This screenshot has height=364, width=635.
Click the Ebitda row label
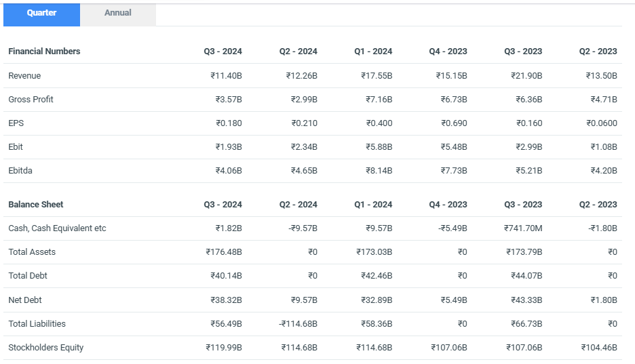click(x=20, y=171)
